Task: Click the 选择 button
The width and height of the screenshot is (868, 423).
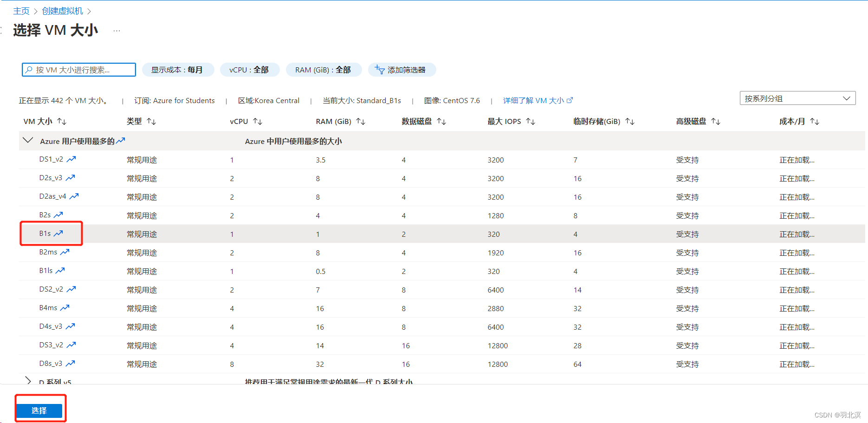Action: [39, 410]
